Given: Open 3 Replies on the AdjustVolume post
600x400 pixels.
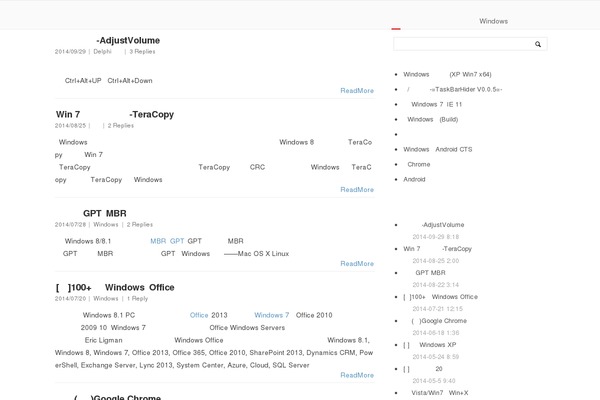Looking at the screenshot, I should point(142,52).
